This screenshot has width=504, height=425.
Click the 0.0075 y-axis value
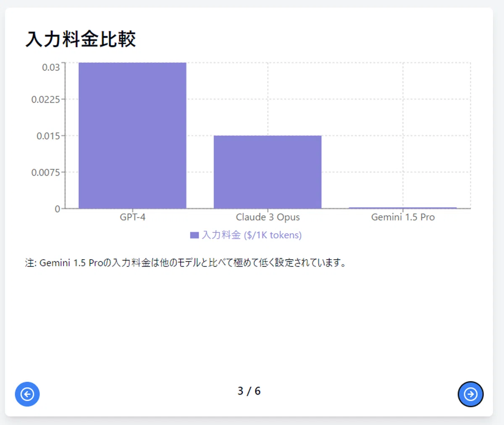46,172
